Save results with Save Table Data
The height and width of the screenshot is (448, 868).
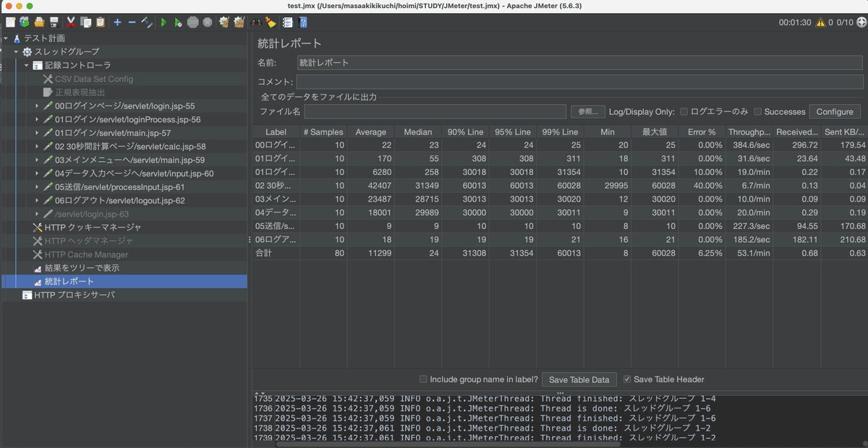tap(579, 379)
